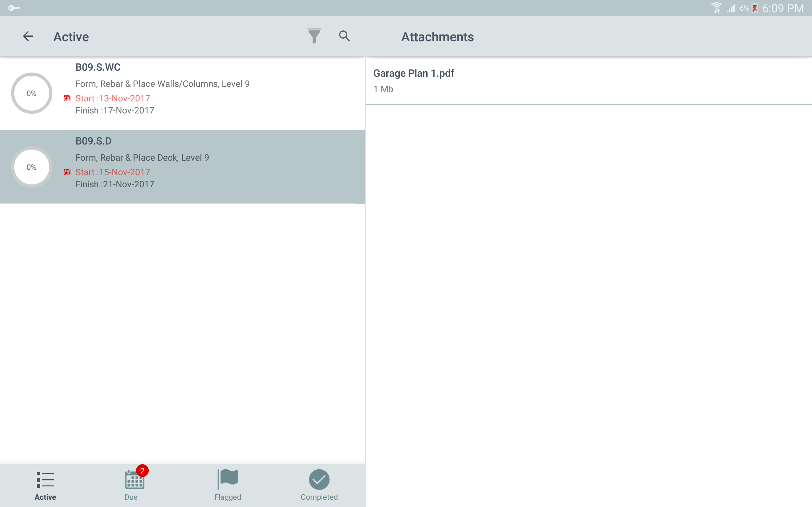Open Garage Plan 1.pdf attachment
The height and width of the screenshot is (507, 812).
coord(588,81)
